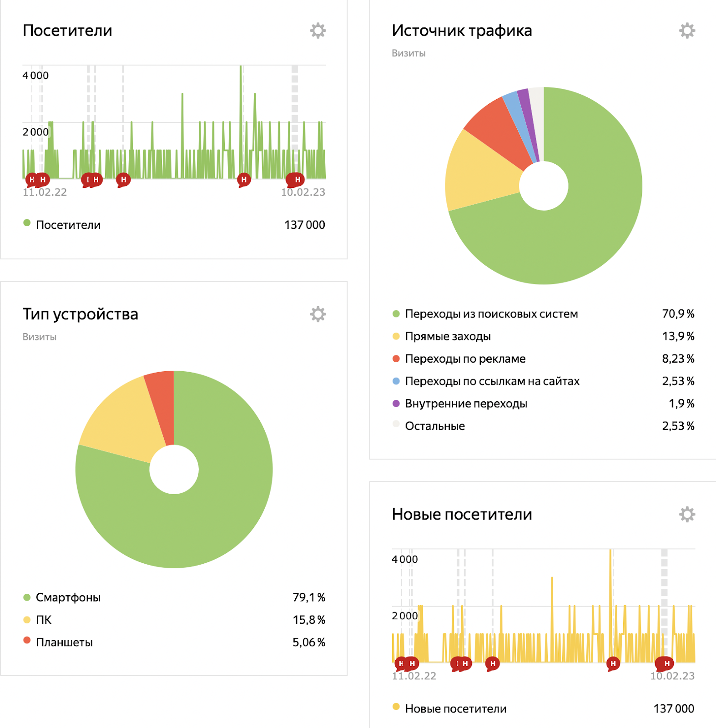
Task: Click the red note marker under the tallest Новые посетители spike
Action: point(613,664)
